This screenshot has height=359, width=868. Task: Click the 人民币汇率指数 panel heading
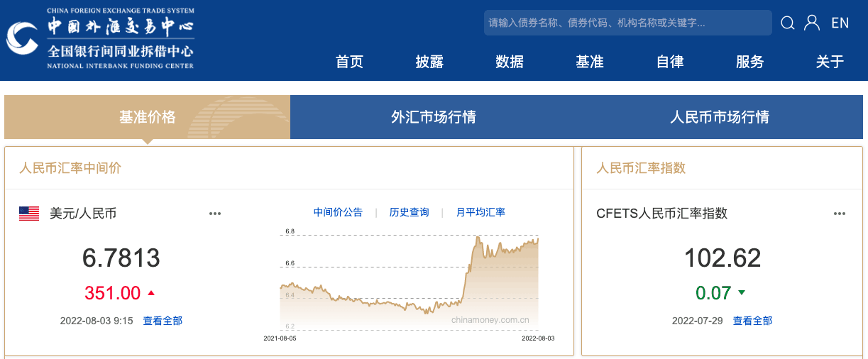point(641,168)
